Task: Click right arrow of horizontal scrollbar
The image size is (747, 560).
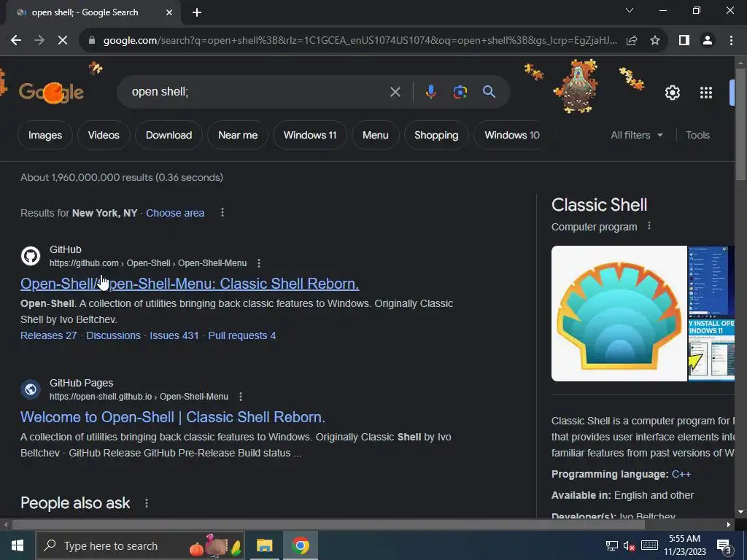Action: (x=729, y=525)
